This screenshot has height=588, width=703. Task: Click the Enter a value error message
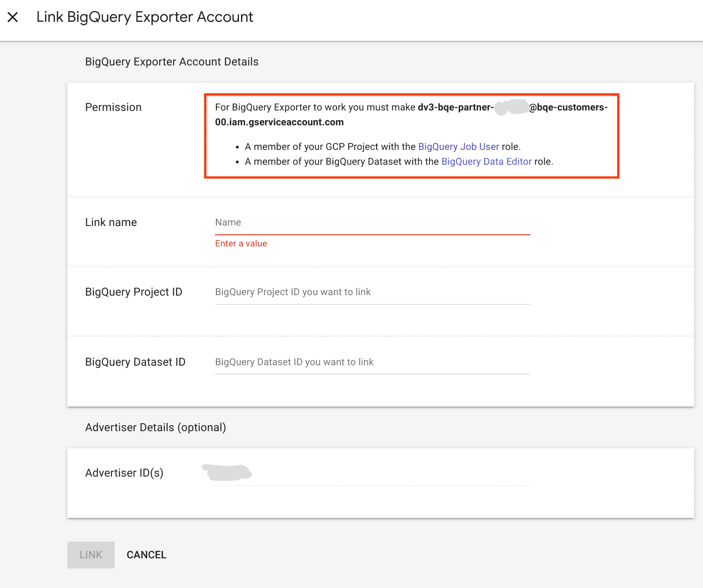pyautogui.click(x=241, y=243)
